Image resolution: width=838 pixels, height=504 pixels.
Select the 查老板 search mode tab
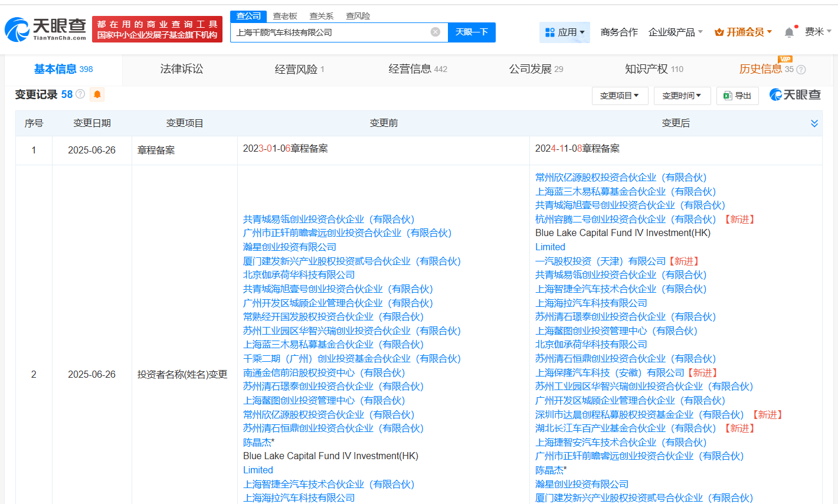pos(285,16)
